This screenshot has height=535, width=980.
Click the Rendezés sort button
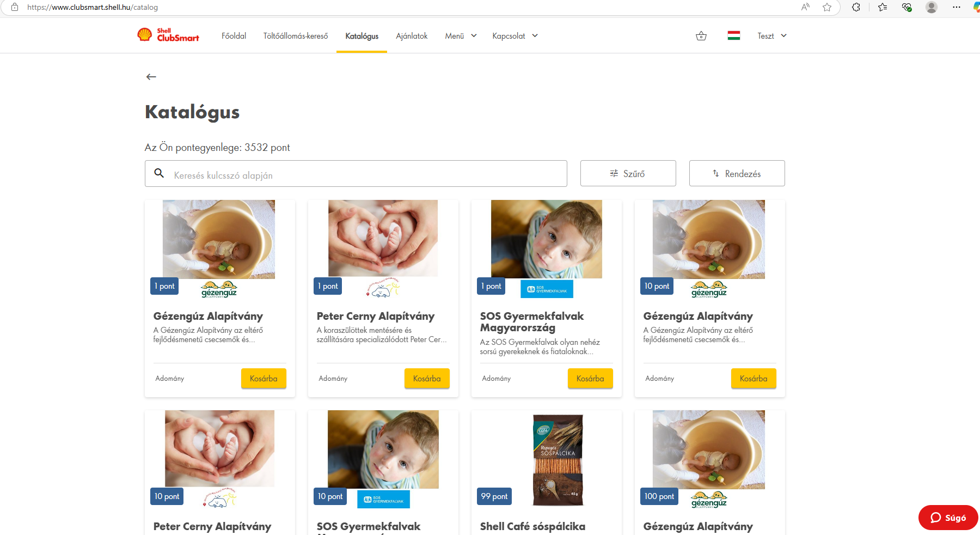click(x=737, y=174)
